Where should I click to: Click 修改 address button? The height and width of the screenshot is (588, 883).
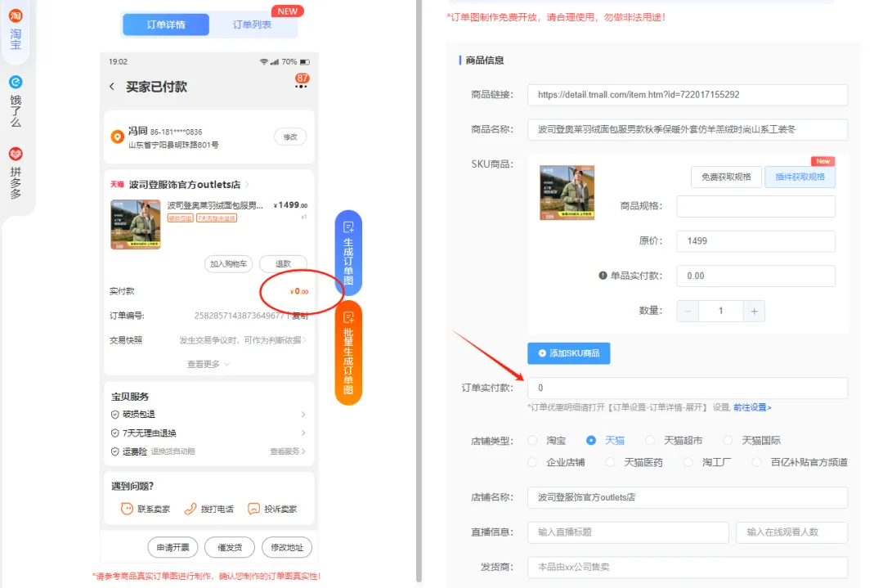pyautogui.click(x=290, y=137)
